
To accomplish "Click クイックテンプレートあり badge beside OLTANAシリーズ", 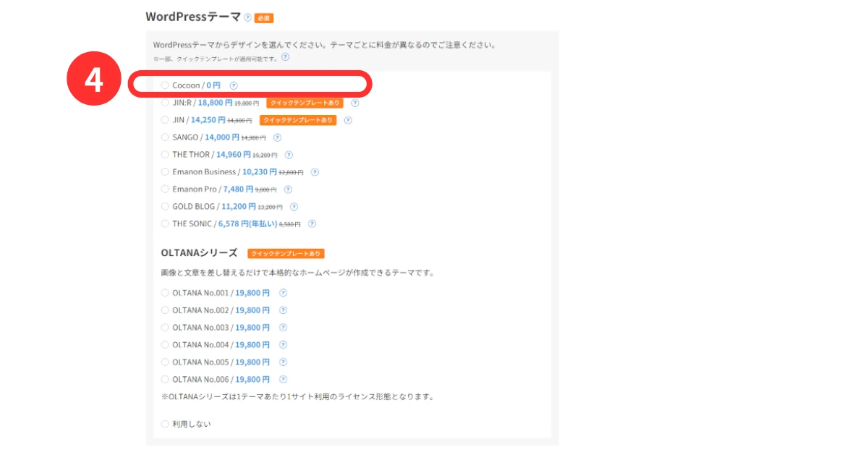I will [286, 254].
